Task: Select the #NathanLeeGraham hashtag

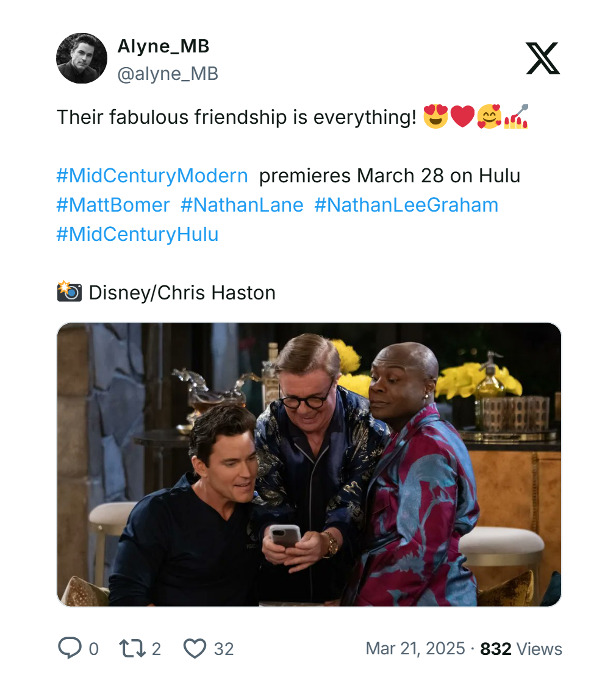Action: pos(406,205)
